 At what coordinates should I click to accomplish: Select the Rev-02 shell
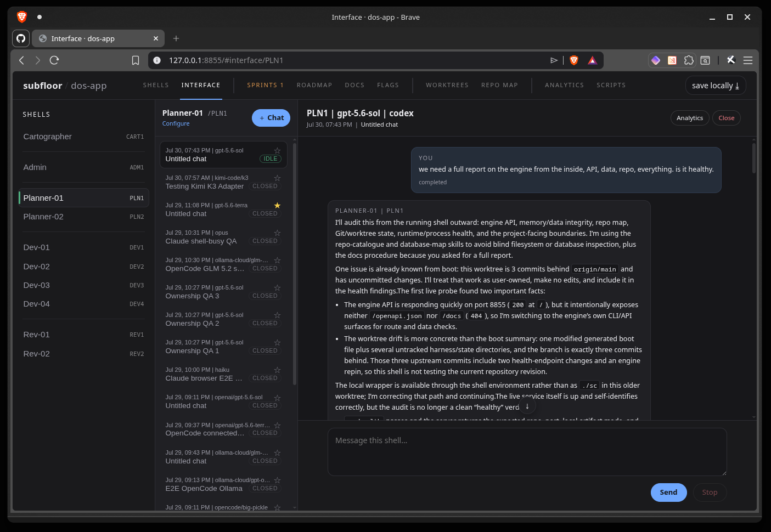coord(83,354)
